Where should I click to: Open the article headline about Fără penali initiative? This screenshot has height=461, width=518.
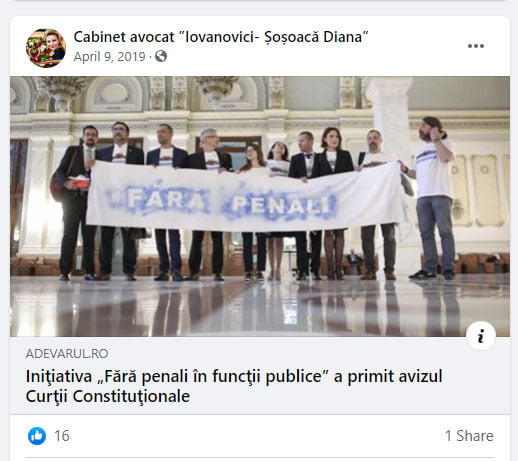click(x=234, y=386)
